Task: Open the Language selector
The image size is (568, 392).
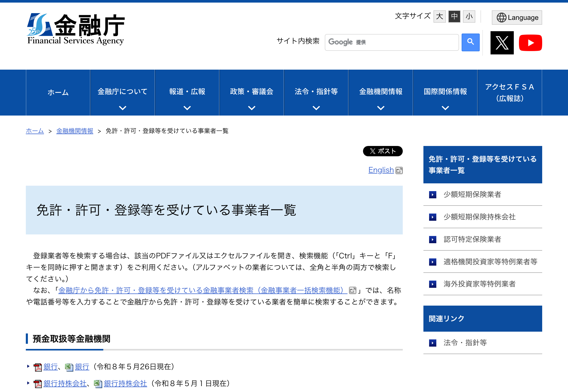Action: [517, 18]
